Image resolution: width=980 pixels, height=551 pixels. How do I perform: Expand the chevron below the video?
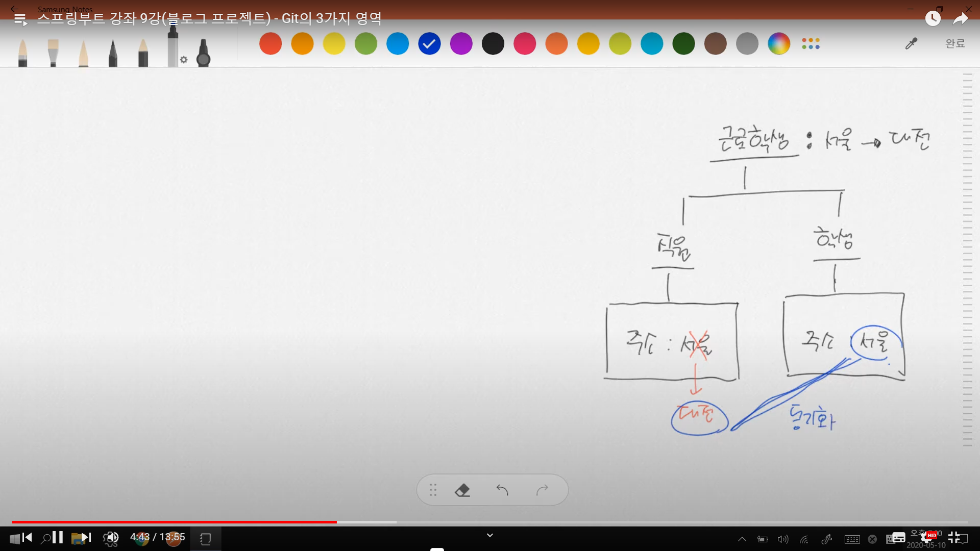click(490, 535)
